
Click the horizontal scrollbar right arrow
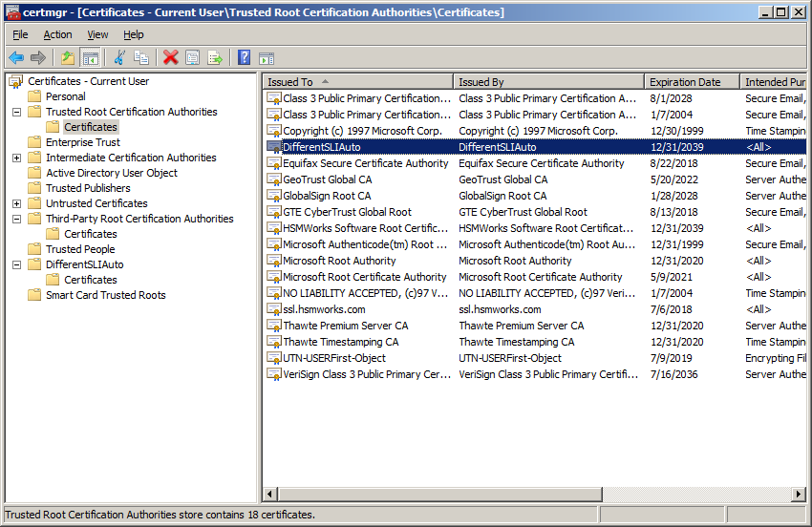tap(799, 494)
